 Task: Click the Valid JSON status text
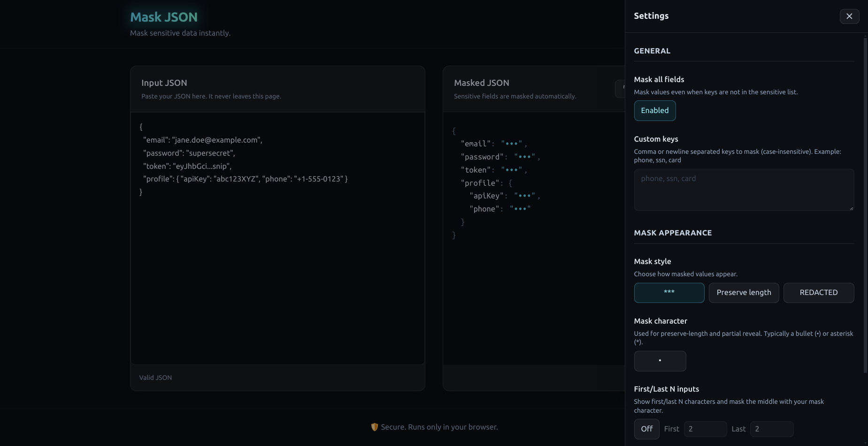tap(155, 378)
